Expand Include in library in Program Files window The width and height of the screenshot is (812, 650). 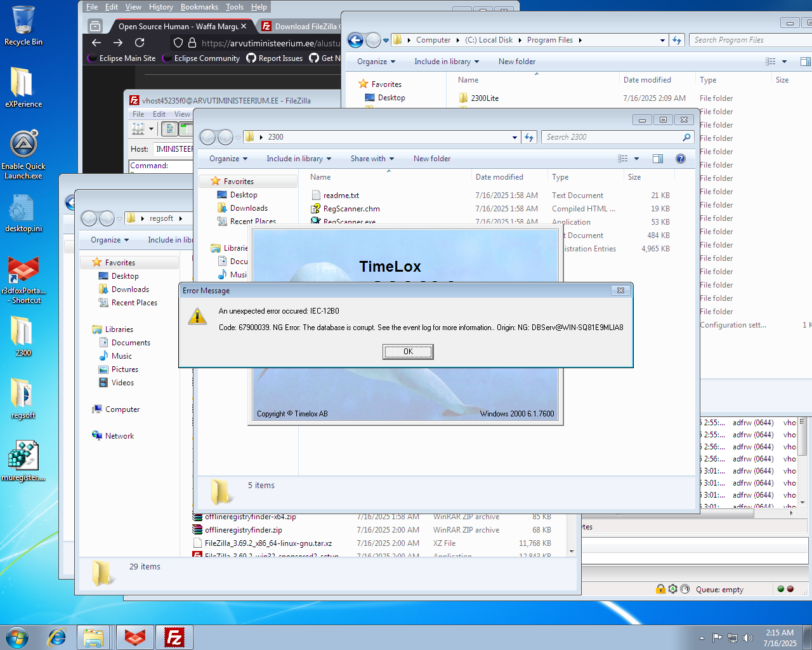click(447, 62)
